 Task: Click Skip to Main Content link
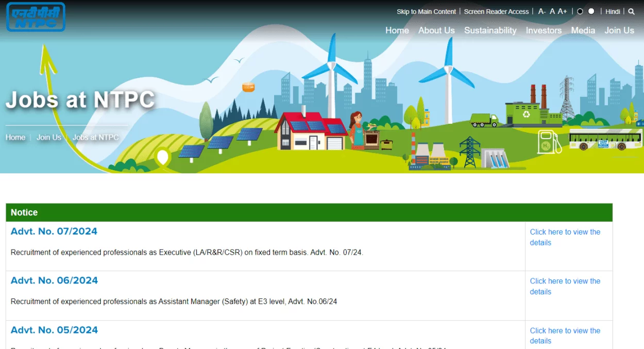[426, 11]
